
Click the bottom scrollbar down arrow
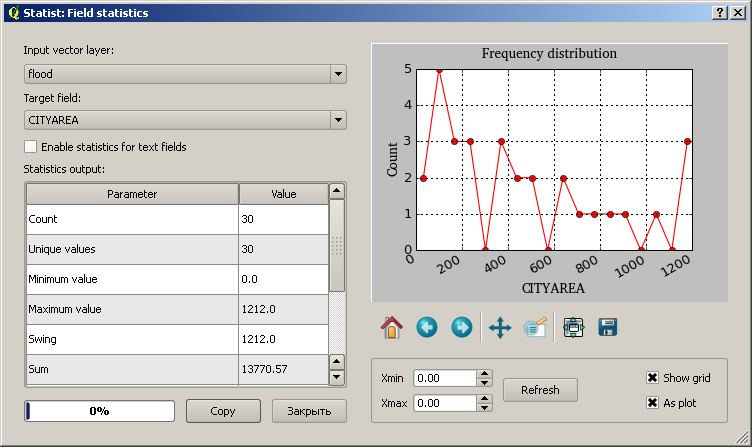coord(337,377)
